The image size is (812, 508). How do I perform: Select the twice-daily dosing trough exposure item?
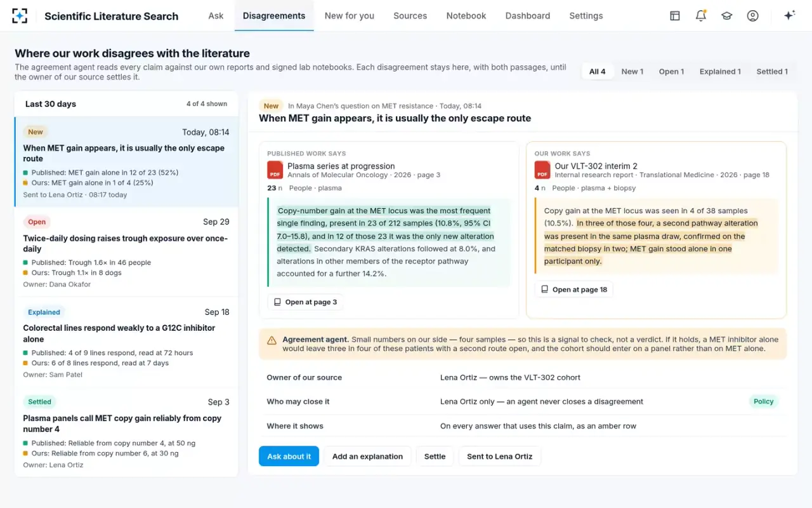126,252
